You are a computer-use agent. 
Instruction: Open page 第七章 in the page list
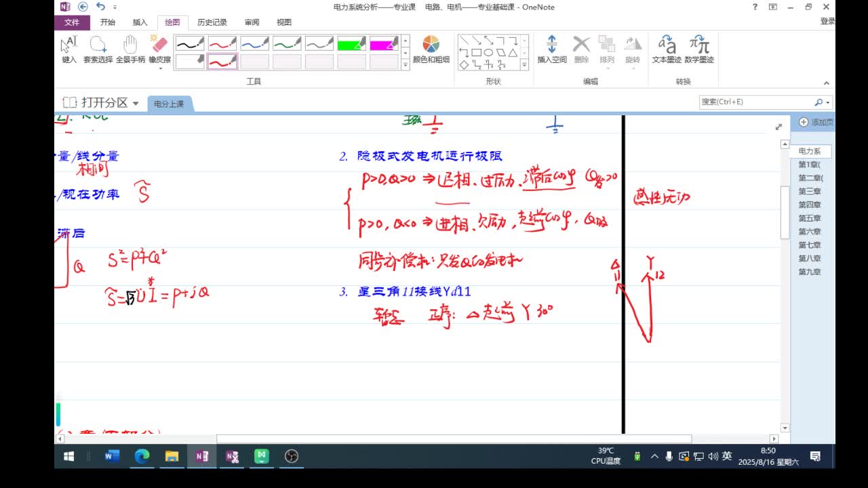coord(810,245)
